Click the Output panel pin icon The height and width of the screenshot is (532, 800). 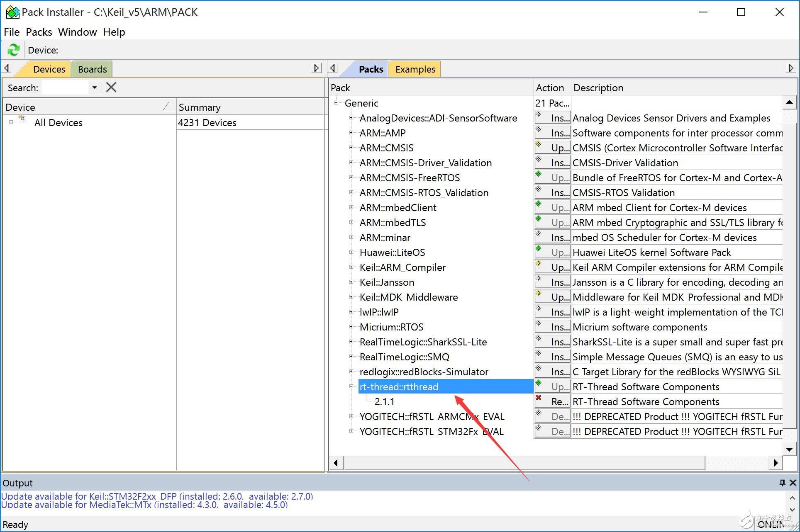[x=782, y=483]
